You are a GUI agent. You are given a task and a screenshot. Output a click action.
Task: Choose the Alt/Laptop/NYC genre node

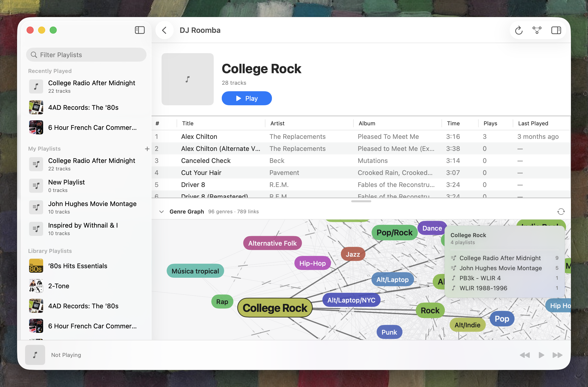pos(351,300)
